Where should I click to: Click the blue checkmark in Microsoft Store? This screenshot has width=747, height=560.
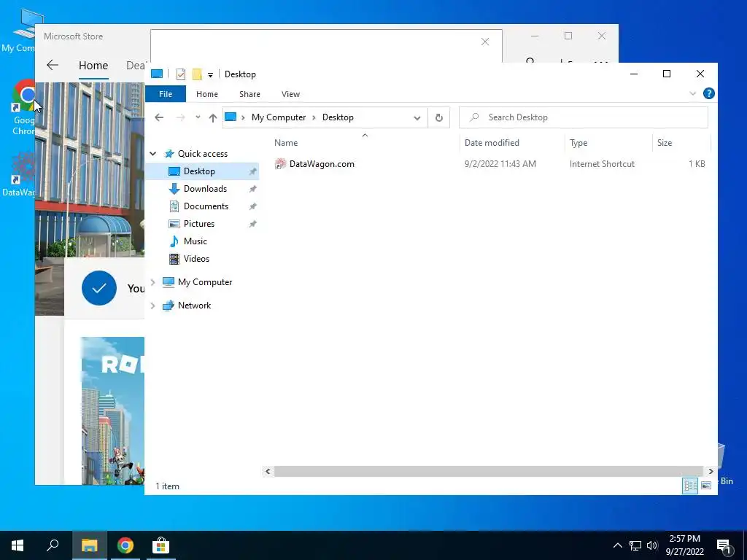[99, 288]
